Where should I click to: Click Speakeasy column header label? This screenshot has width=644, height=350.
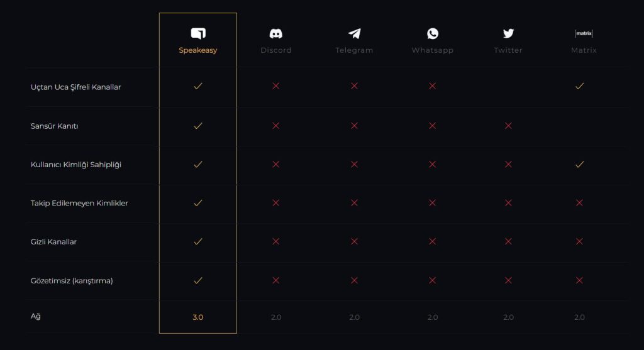[x=198, y=50]
